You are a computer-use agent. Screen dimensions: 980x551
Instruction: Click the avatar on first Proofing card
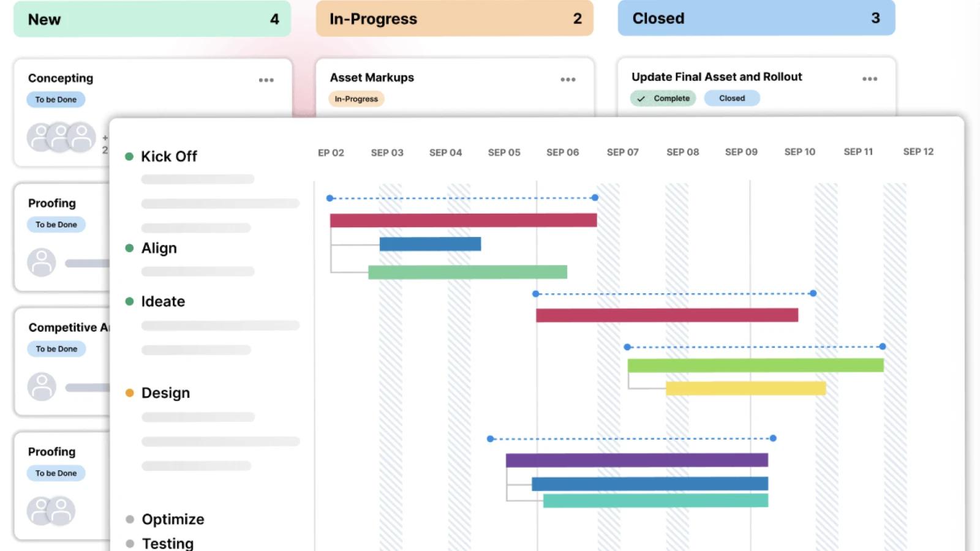click(x=42, y=263)
